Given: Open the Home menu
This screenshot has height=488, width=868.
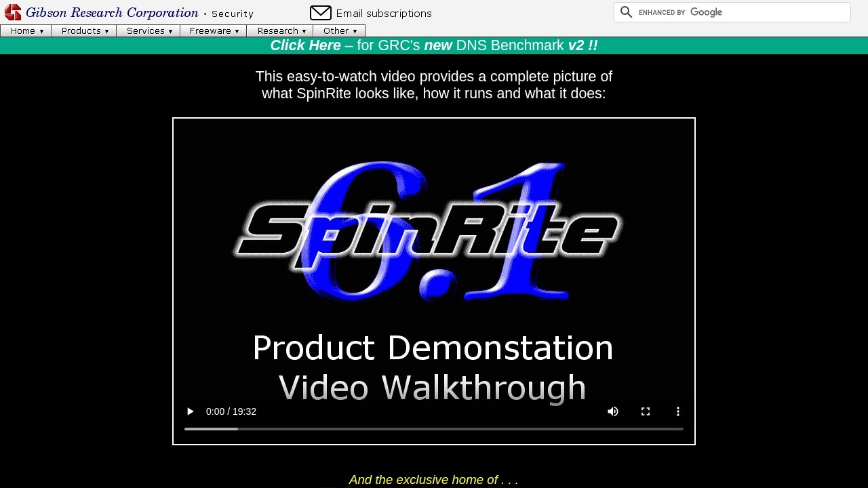Looking at the screenshot, I should coord(26,31).
